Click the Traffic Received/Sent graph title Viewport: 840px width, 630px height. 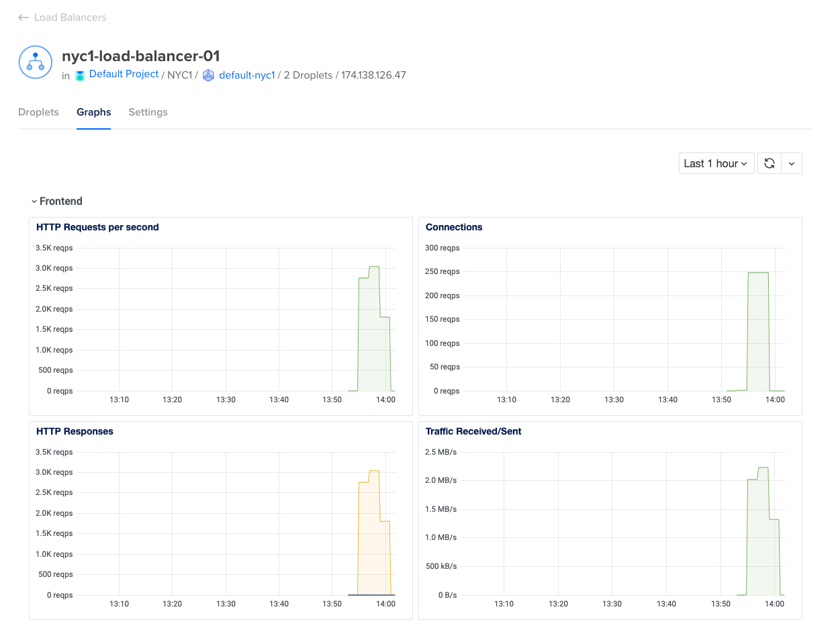(473, 431)
